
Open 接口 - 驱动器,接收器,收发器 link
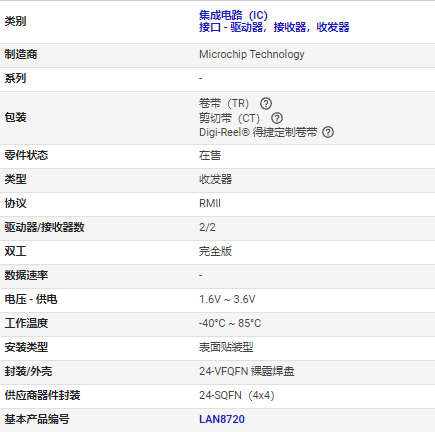pos(274,27)
